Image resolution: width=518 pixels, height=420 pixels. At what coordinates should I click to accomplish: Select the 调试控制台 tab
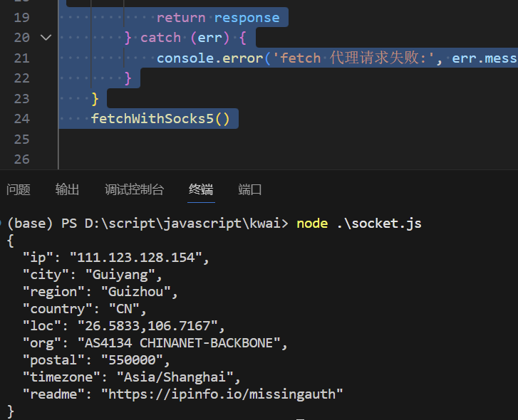[134, 189]
